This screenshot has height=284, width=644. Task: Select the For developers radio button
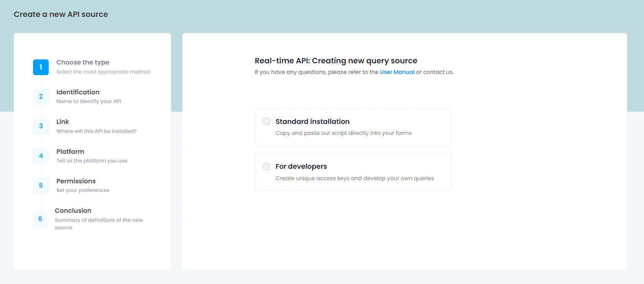(x=267, y=166)
